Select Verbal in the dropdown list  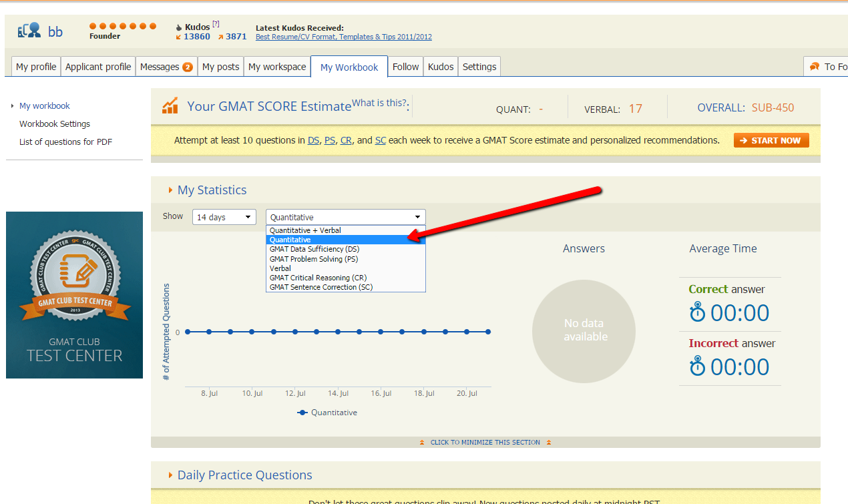pos(280,268)
